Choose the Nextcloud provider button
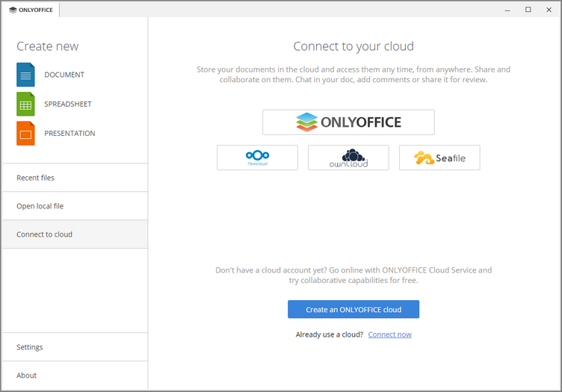Viewport: 562px width, 392px height. tap(257, 158)
